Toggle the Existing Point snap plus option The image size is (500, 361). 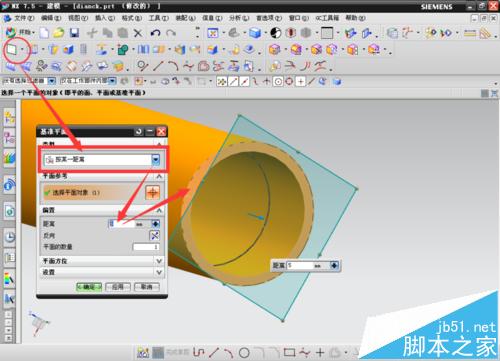(300, 81)
